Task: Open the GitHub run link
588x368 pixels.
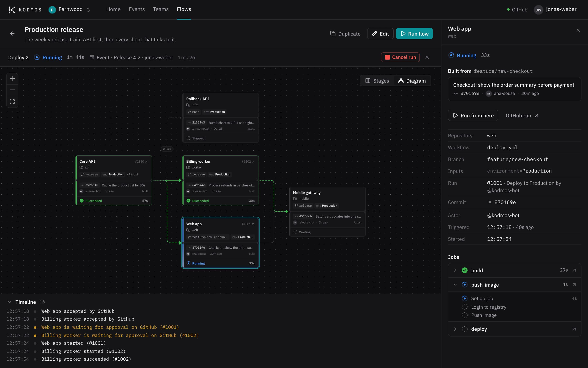Action: click(522, 116)
